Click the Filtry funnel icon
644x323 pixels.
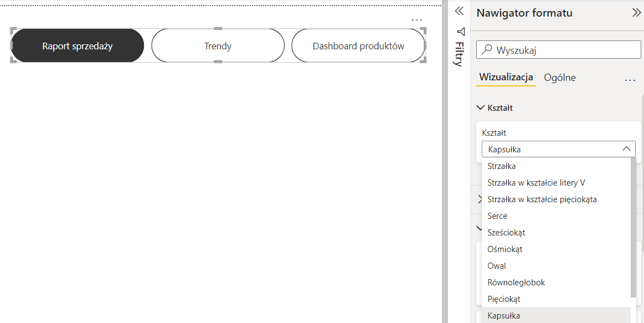coord(461,32)
